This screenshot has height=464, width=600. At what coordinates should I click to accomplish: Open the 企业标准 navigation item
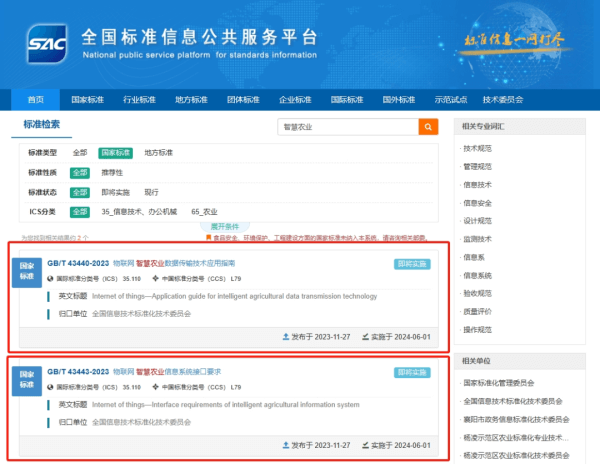[295, 99]
